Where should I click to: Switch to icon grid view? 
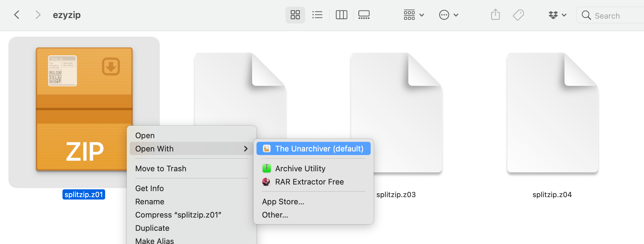(x=295, y=15)
